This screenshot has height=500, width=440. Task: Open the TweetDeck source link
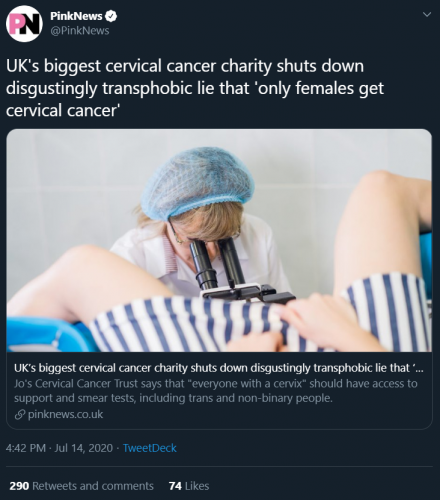point(150,448)
